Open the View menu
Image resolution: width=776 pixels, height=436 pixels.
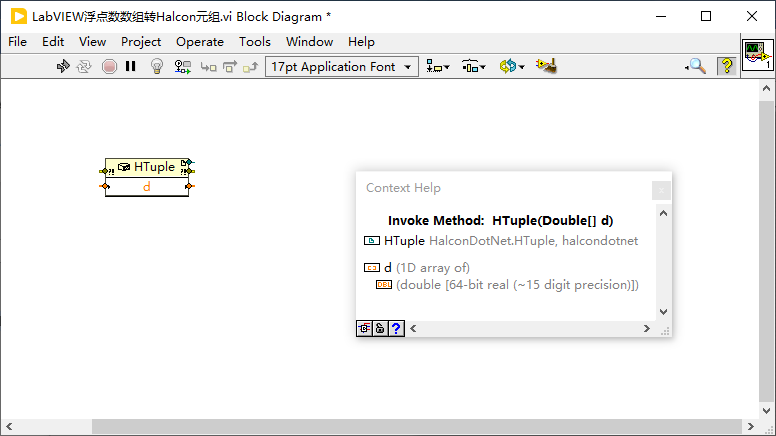(93, 42)
